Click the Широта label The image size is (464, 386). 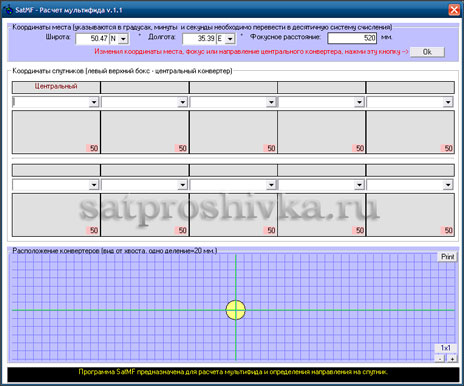click(58, 37)
